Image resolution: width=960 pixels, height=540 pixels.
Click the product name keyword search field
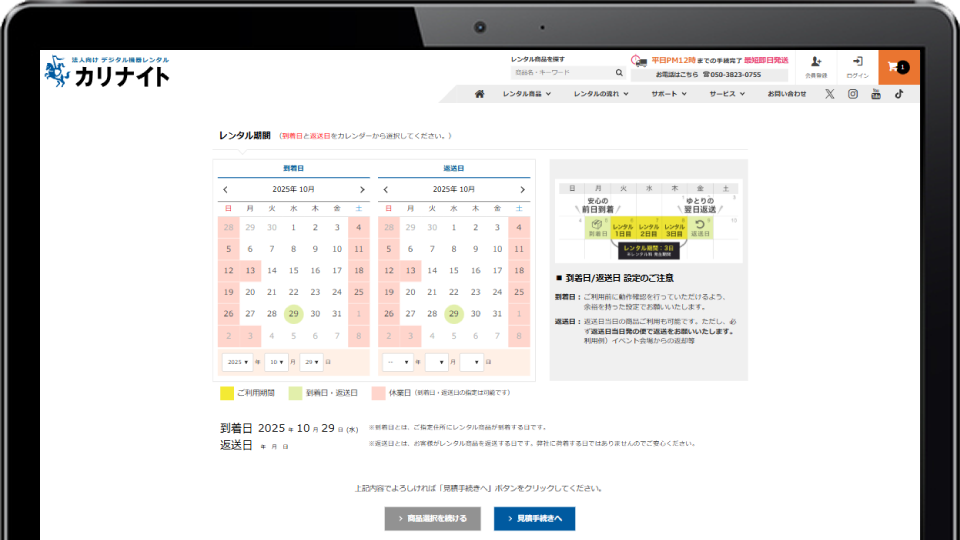[561, 73]
